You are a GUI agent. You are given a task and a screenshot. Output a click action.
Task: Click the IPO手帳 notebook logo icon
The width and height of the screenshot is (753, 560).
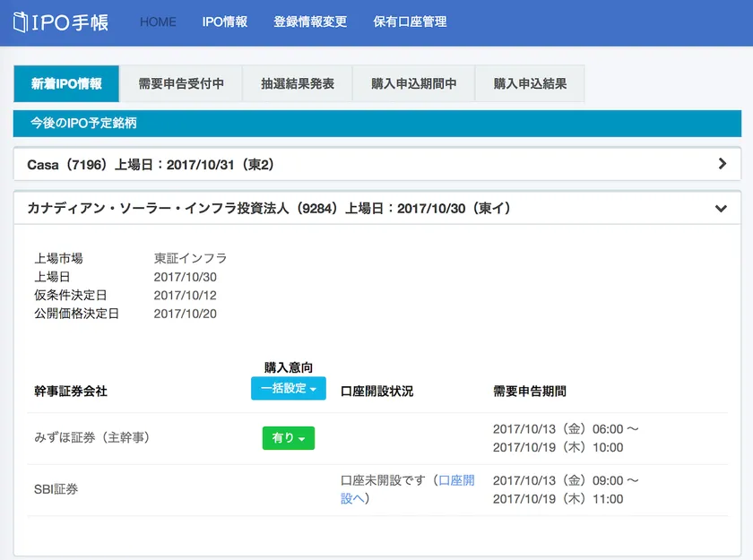coord(21,22)
